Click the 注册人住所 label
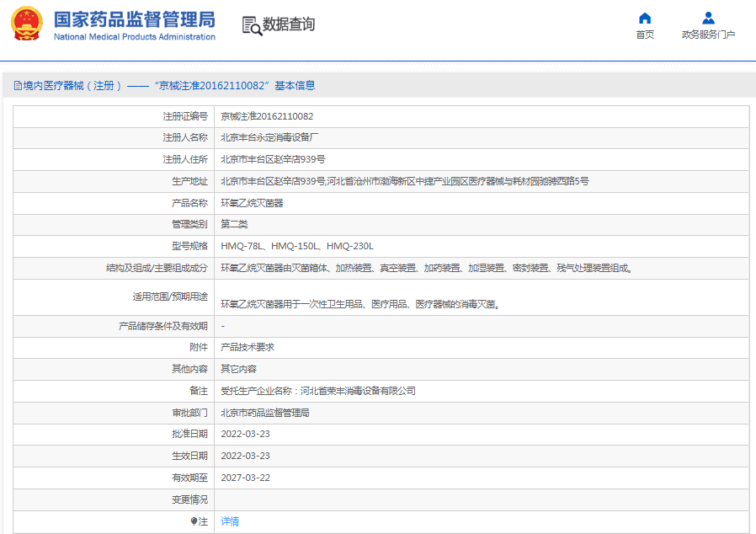 coord(185,159)
